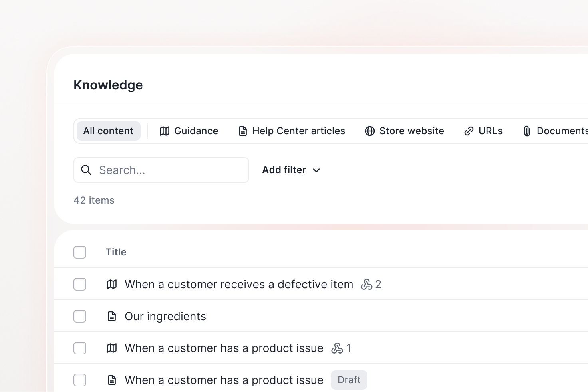Check the product issue guidance row checkbox
588x392 pixels.
coord(80,348)
